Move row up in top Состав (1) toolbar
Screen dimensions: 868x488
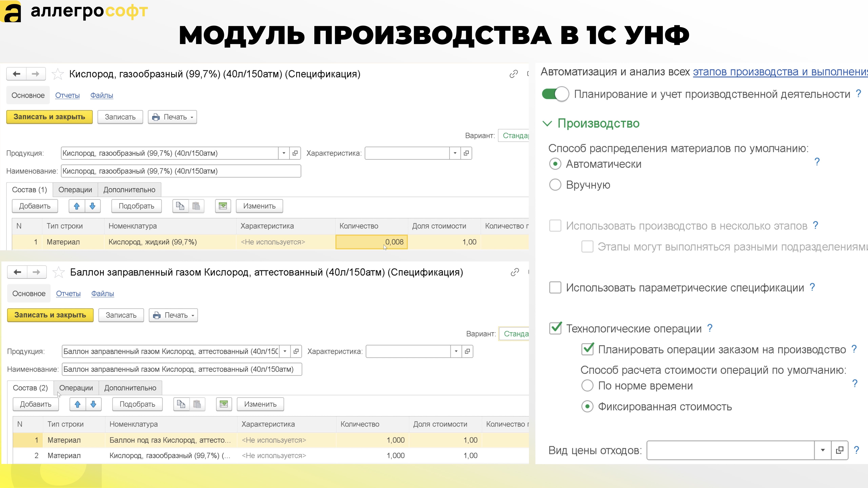pos(77,206)
